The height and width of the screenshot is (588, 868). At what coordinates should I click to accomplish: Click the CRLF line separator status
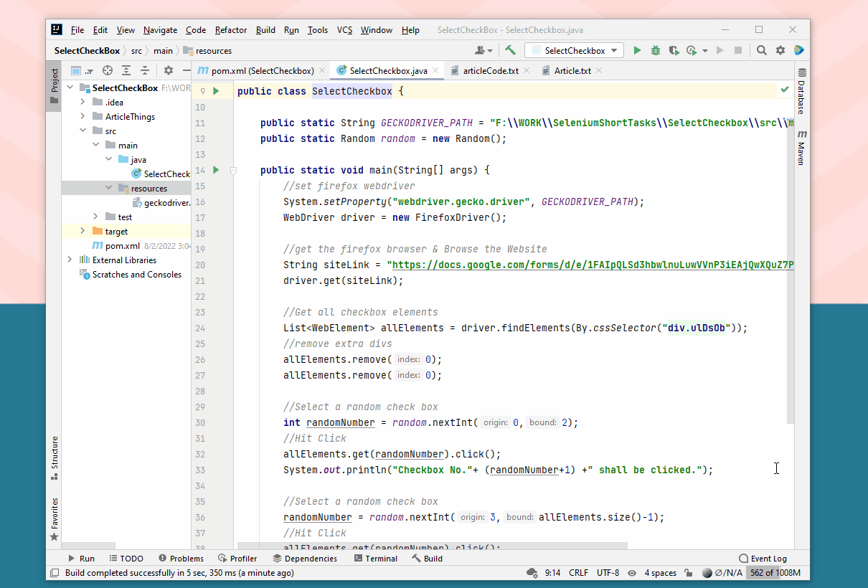tap(578, 573)
